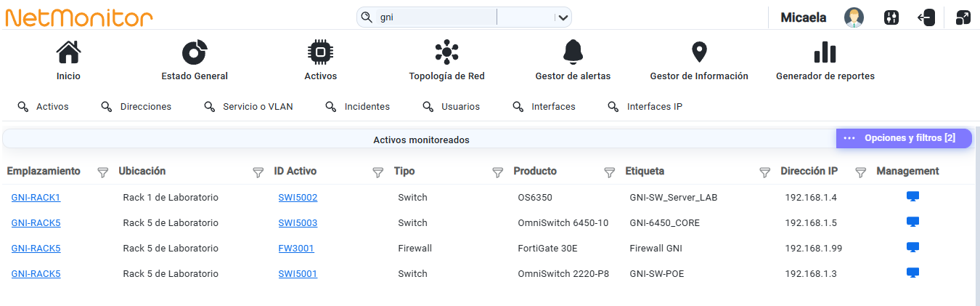Open asset FW3001 link
Screen dimensions: 980x306
296,249
